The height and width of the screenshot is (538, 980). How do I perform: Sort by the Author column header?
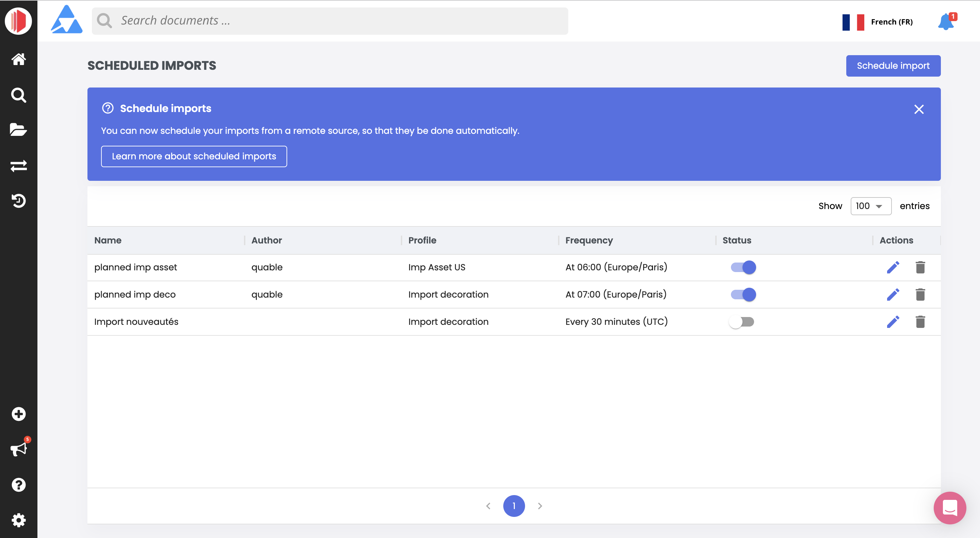(x=266, y=240)
